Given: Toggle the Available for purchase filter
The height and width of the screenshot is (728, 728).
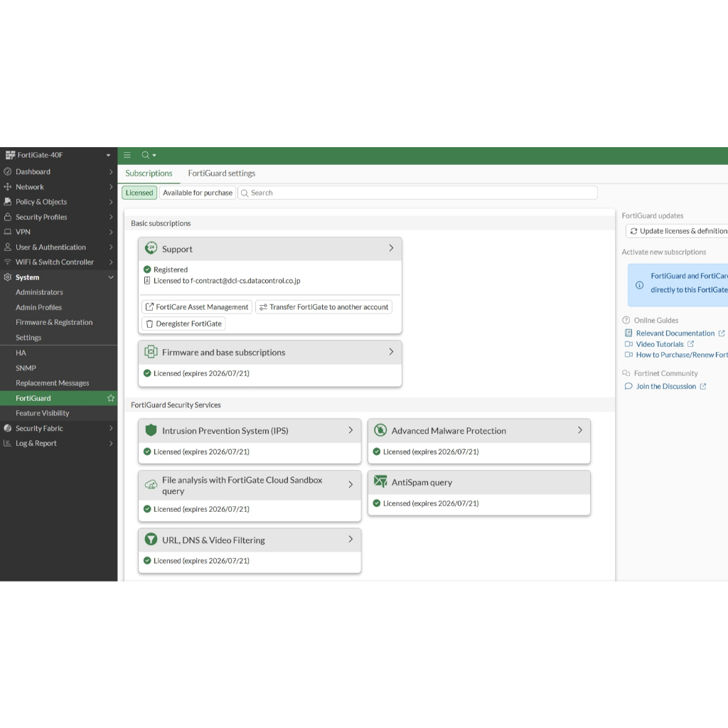Looking at the screenshot, I should (x=197, y=193).
